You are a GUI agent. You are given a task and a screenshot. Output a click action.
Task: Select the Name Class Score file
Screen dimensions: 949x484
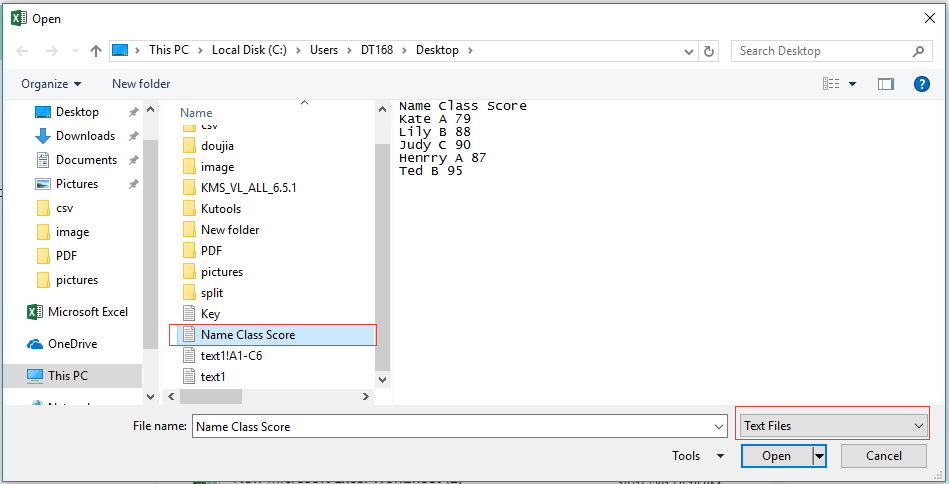247,335
